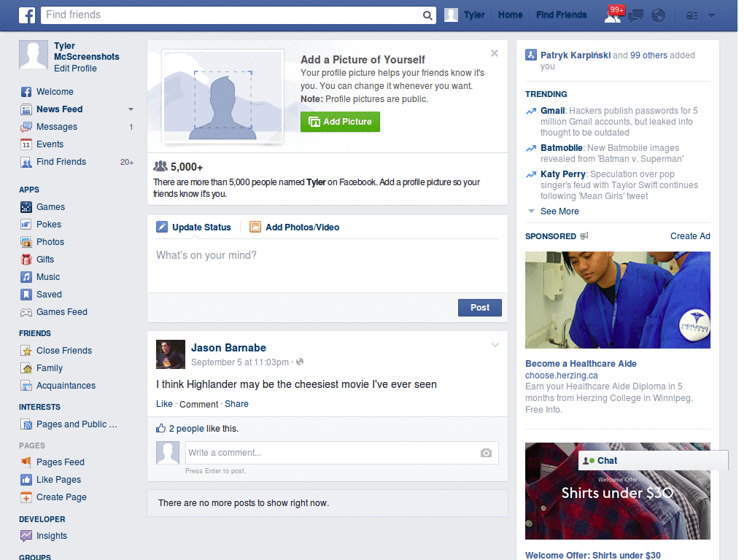Expand the News Feed sort dropdown arrow
Viewport: 747px width, 560px height.
click(x=131, y=109)
